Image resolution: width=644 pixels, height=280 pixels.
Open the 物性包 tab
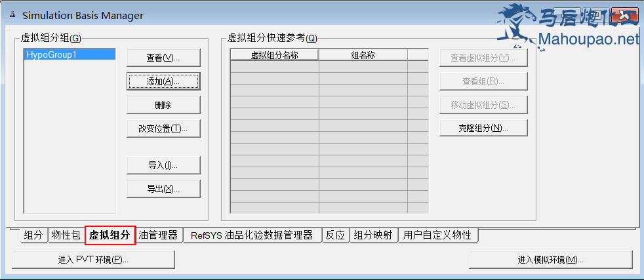[x=66, y=235]
